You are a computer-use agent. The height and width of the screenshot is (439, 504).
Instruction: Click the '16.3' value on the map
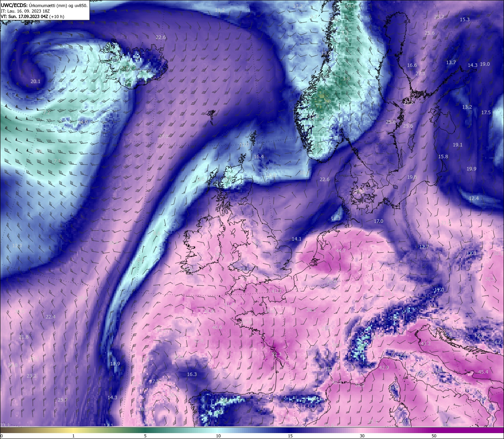192,374
